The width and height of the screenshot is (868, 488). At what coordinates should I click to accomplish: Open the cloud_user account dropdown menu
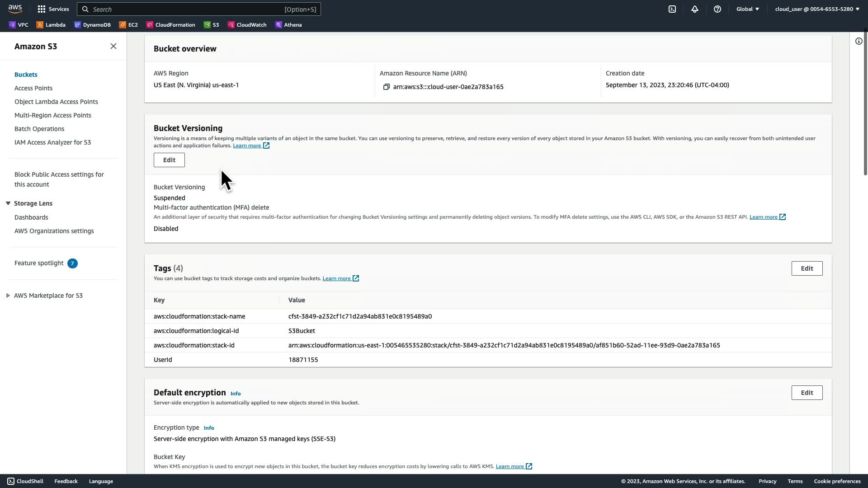[817, 9]
